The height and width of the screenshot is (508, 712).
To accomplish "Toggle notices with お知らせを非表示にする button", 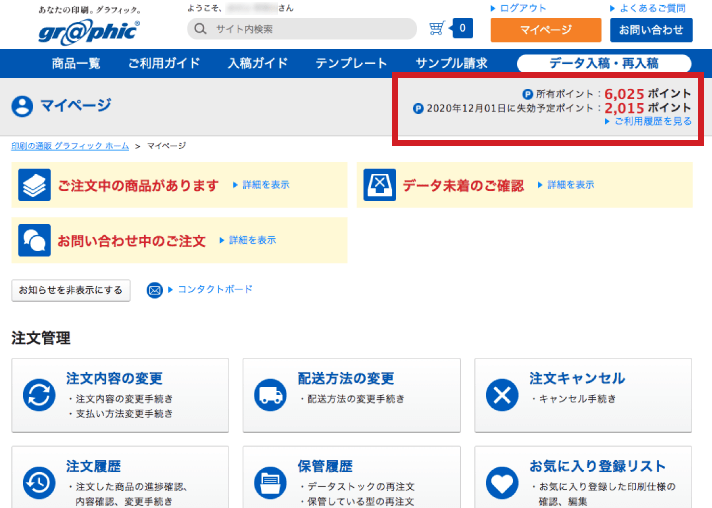I will 71,290.
